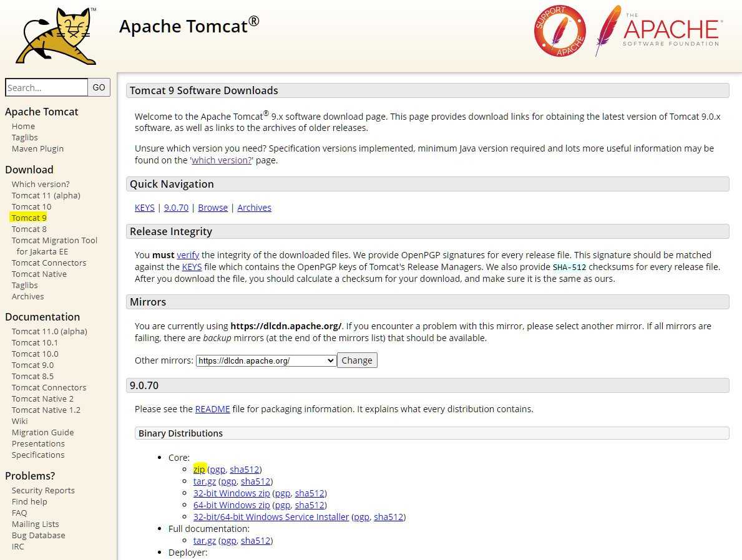Follow the 'which version?' link in the intro
This screenshot has height=560, width=742.
point(222,160)
